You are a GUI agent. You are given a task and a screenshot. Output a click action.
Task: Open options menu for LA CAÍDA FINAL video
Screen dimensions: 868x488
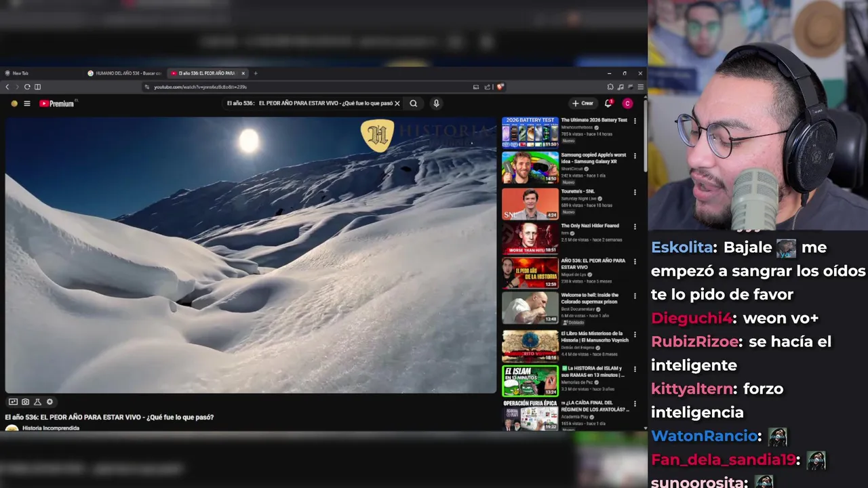click(x=635, y=404)
